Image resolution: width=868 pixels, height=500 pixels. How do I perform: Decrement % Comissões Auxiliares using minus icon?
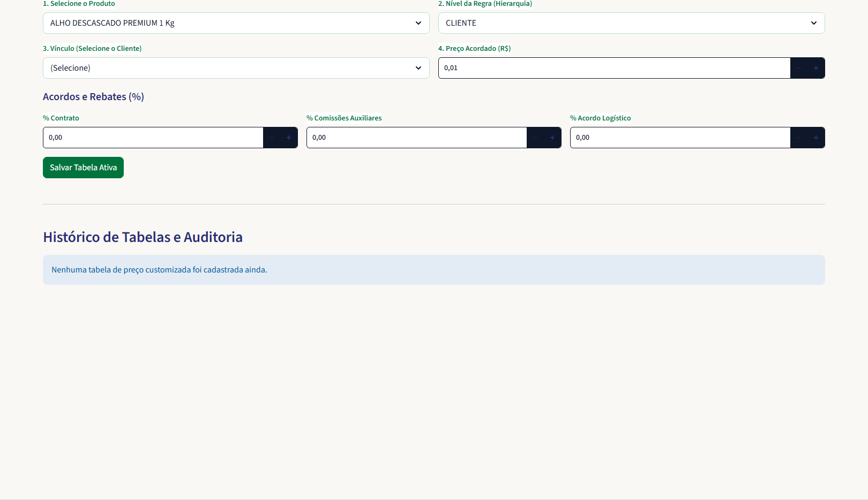[x=535, y=138]
